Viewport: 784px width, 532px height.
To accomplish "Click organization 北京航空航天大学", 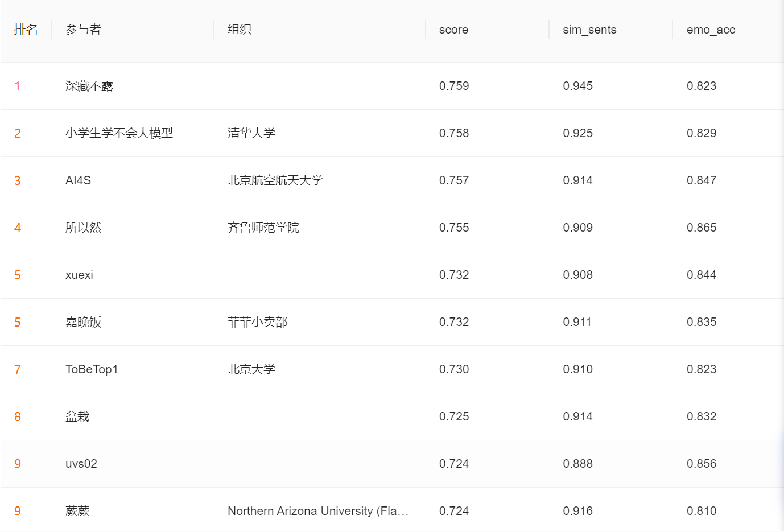I will coord(275,180).
